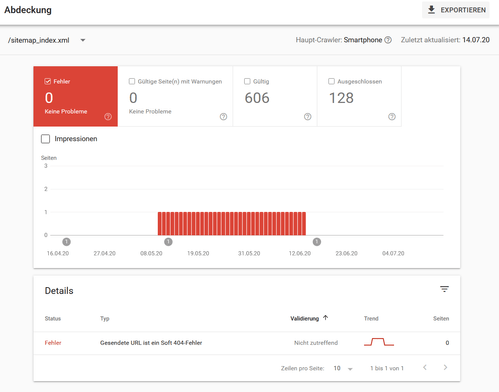
Task: Open help icon in Ausgeschlossen card
Action: click(x=392, y=117)
